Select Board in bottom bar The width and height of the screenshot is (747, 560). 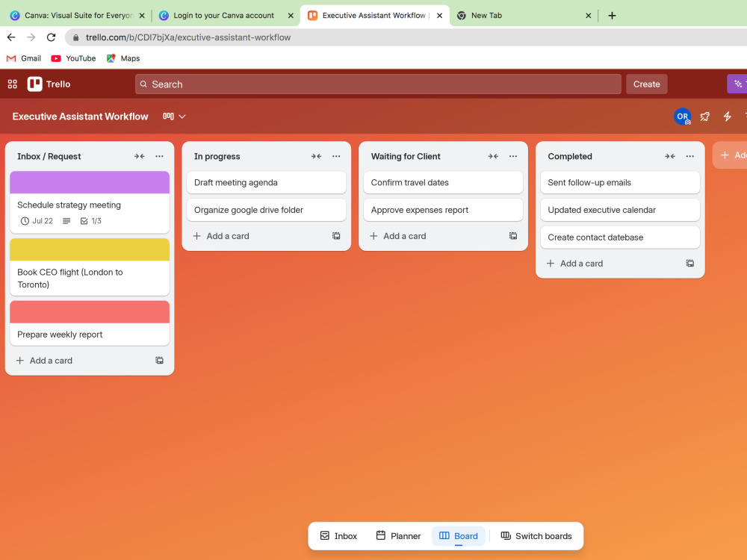(459, 535)
